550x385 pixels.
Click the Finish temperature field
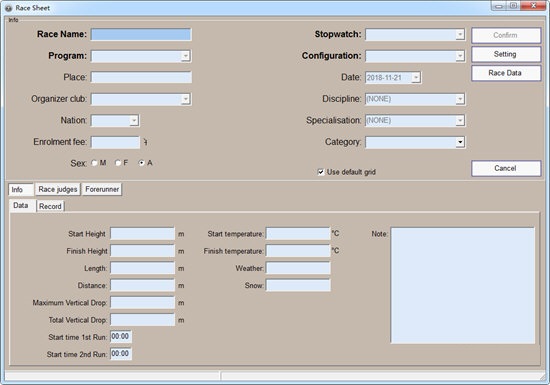tap(298, 251)
